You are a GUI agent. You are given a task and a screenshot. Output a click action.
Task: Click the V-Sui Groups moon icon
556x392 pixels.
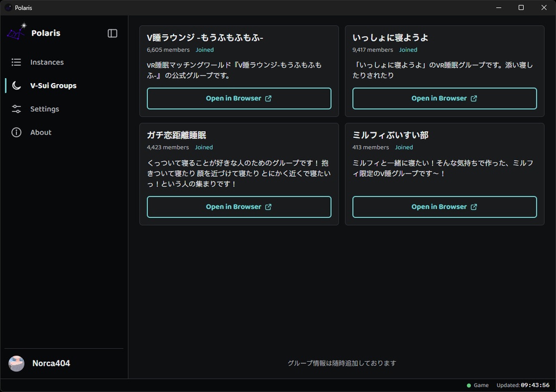point(16,85)
